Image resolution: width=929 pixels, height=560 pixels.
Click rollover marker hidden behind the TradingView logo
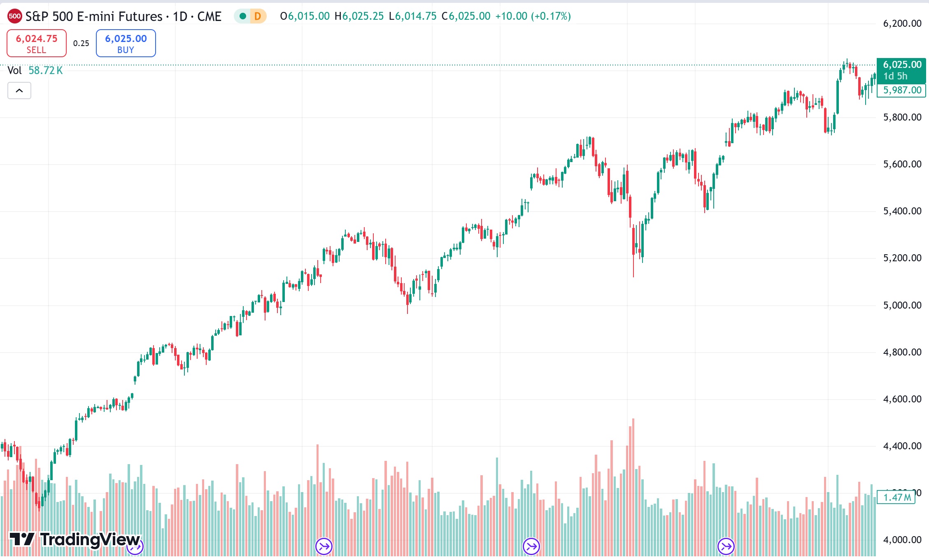pyautogui.click(x=135, y=547)
